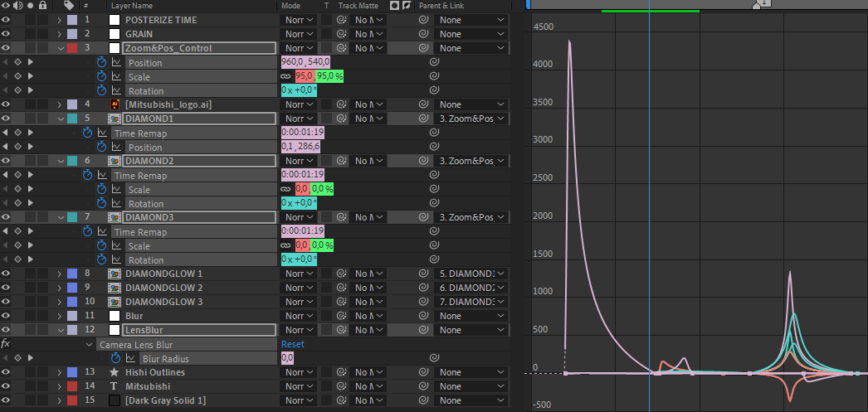Click the Scale constrain proportions link under Zoom&Pos_Control
Screen dimensions: 868x412
click(x=286, y=77)
